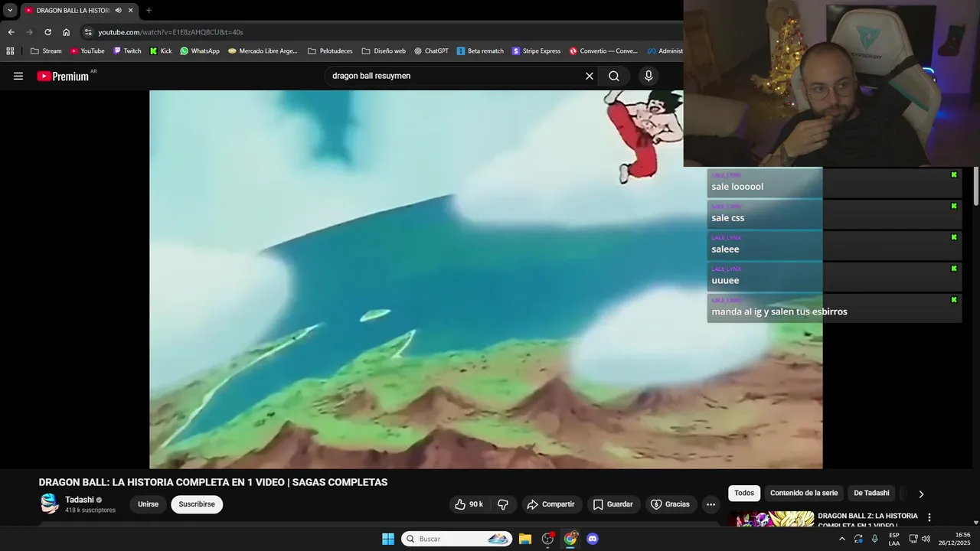
Task: Open the taskbar microphone tray icon
Action: click(x=874, y=539)
